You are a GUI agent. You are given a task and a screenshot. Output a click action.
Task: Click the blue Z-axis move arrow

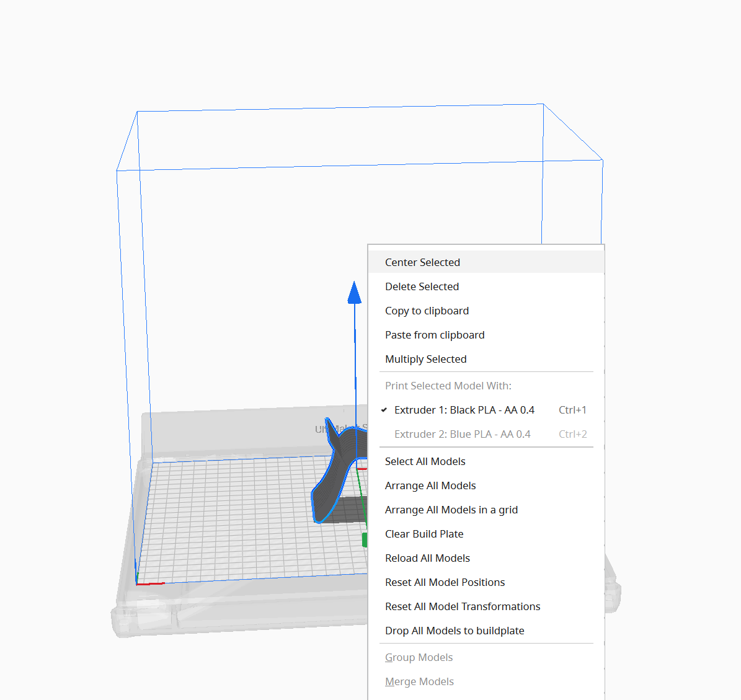[x=355, y=293]
